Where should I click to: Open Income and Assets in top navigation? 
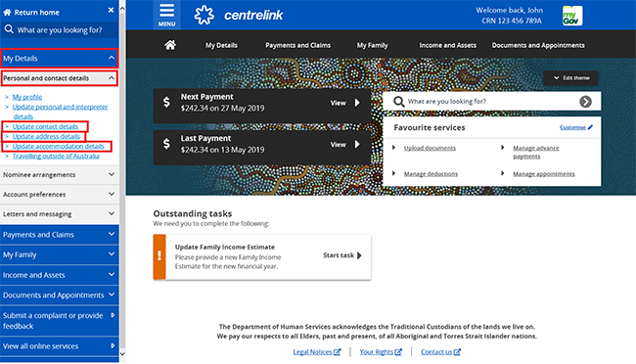(447, 45)
